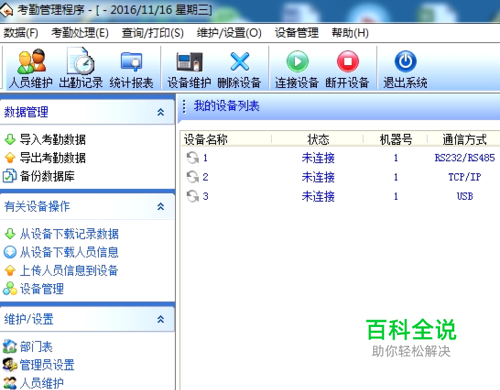
Task: Click the 管理员设置 icon
Action: 10,365
